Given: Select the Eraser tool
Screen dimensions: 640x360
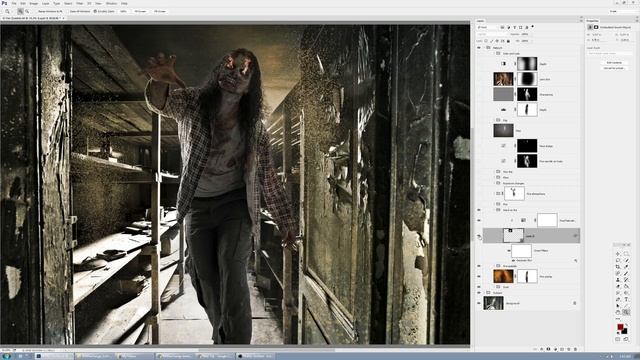Looking at the screenshot, I should [618, 287].
